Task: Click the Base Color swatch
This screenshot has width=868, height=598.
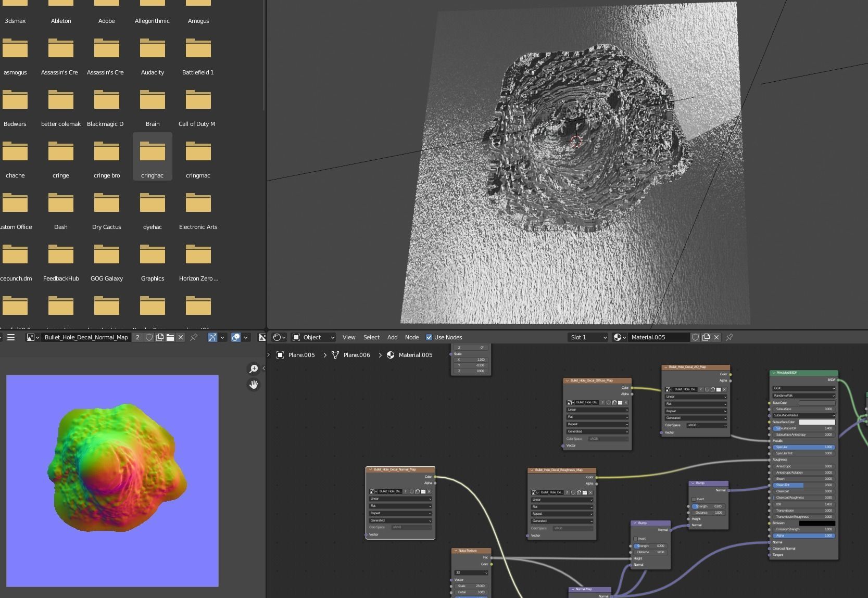Action: (817, 403)
